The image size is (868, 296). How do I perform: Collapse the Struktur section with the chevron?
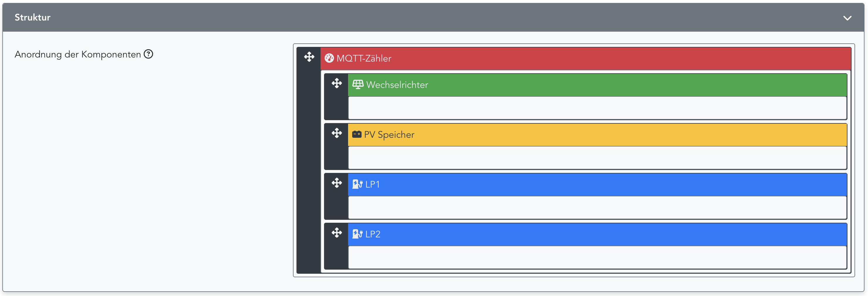(847, 18)
